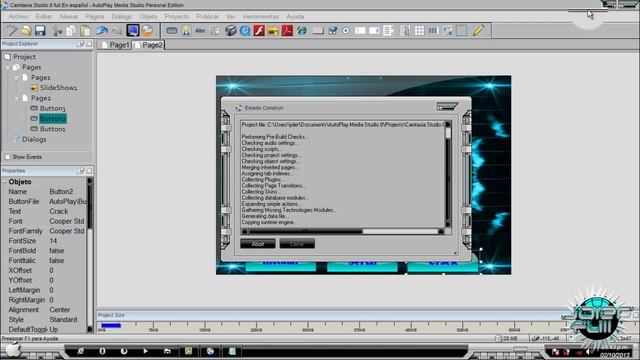Viewport: 640px width, 360px height.
Task: Click the FontBold value false
Action: 56,251
